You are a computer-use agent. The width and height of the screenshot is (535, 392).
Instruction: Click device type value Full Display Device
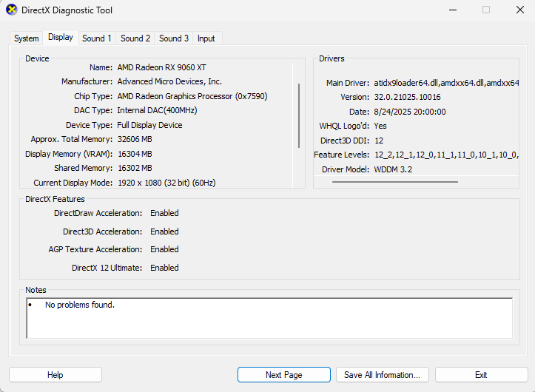click(x=149, y=125)
